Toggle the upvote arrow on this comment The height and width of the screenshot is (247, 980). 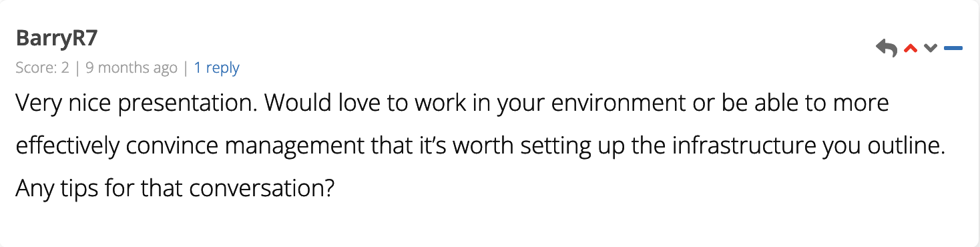[x=910, y=48]
